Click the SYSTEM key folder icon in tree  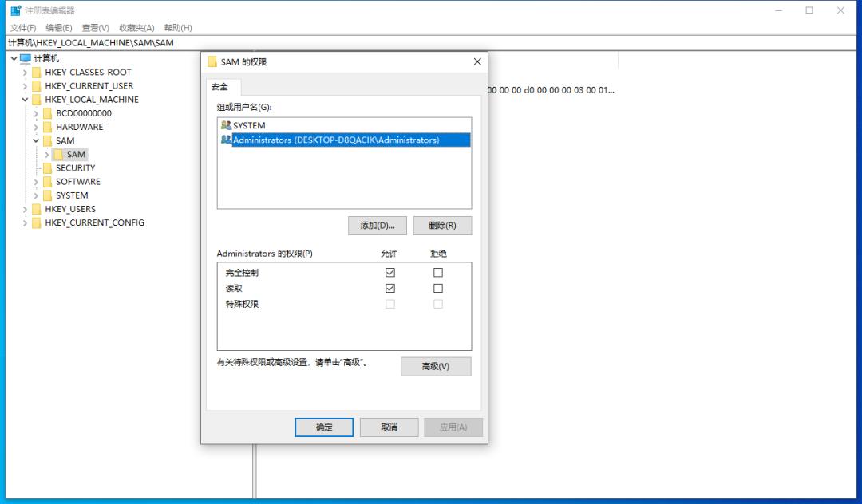pyautogui.click(x=48, y=195)
